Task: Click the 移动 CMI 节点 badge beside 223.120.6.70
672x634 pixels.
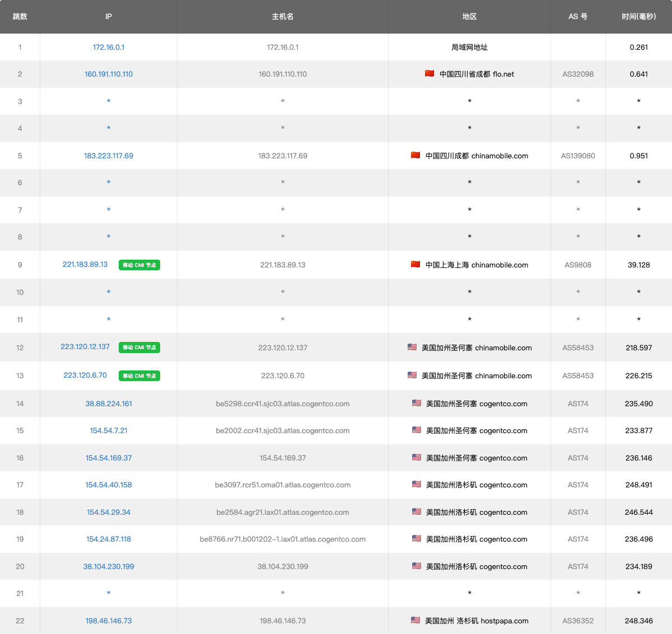Action: click(x=139, y=376)
